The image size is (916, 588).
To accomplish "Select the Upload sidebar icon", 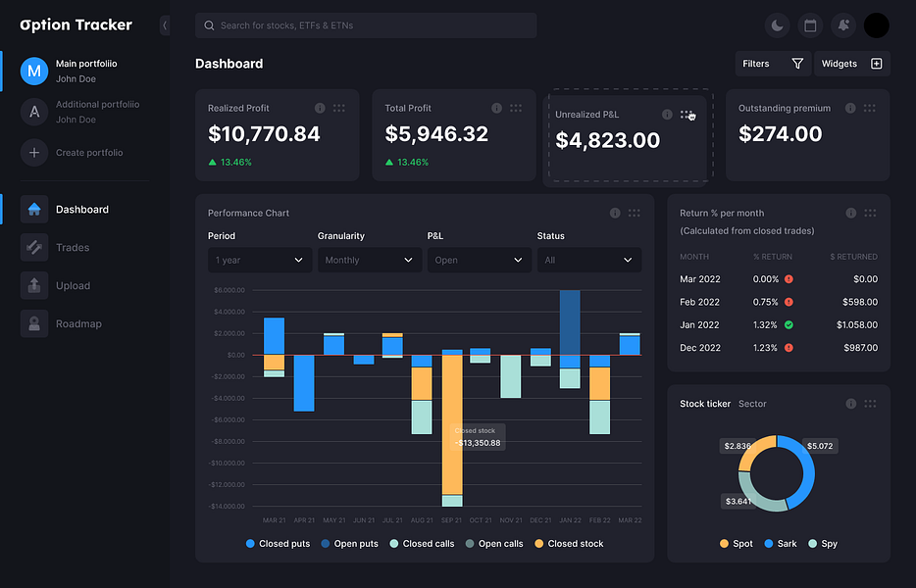I will pyautogui.click(x=33, y=285).
